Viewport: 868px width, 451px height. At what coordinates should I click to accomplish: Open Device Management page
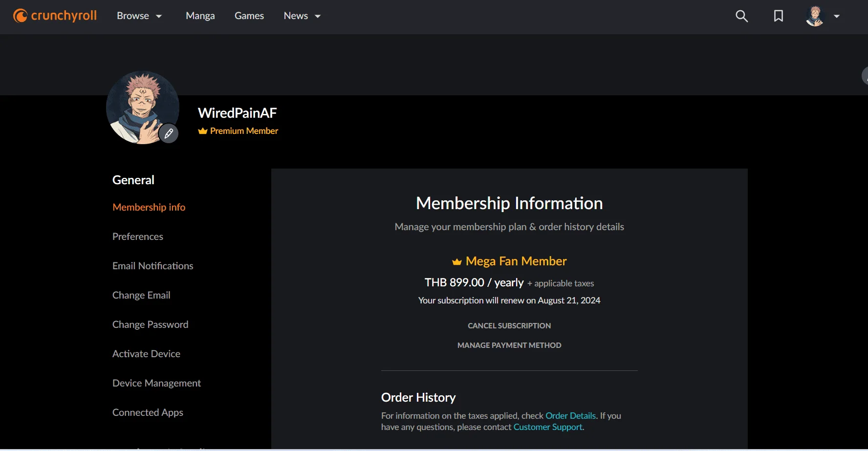[x=157, y=383]
